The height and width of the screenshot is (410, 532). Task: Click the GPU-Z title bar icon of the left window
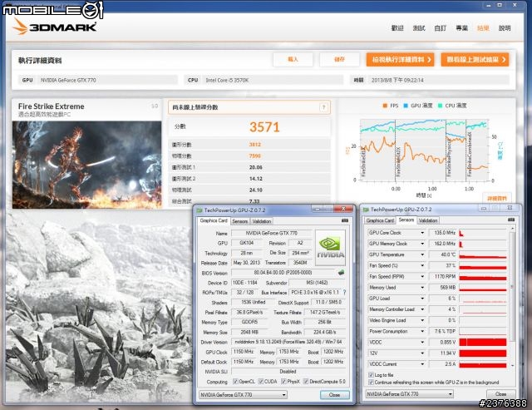[x=199, y=210]
